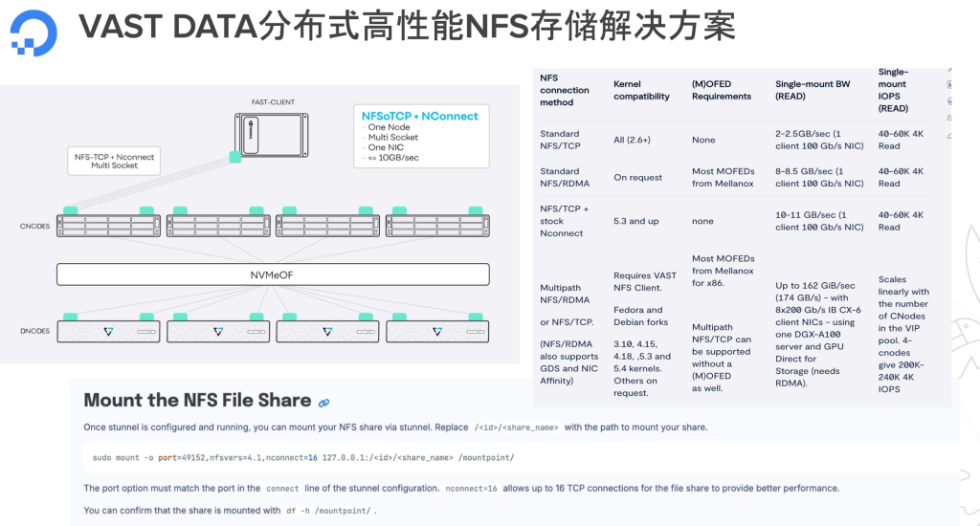The height and width of the screenshot is (526, 980).
Task: Click the NFS connection method column header
Action: [564, 90]
